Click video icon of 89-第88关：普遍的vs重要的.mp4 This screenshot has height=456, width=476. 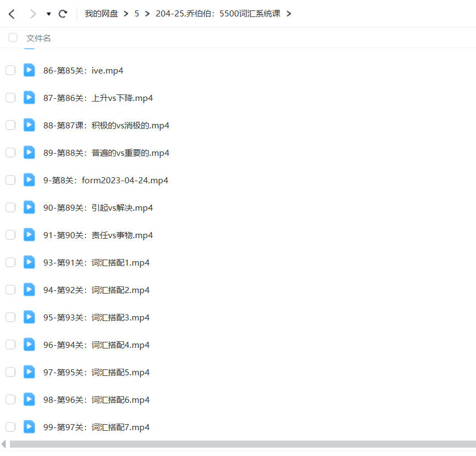point(29,153)
